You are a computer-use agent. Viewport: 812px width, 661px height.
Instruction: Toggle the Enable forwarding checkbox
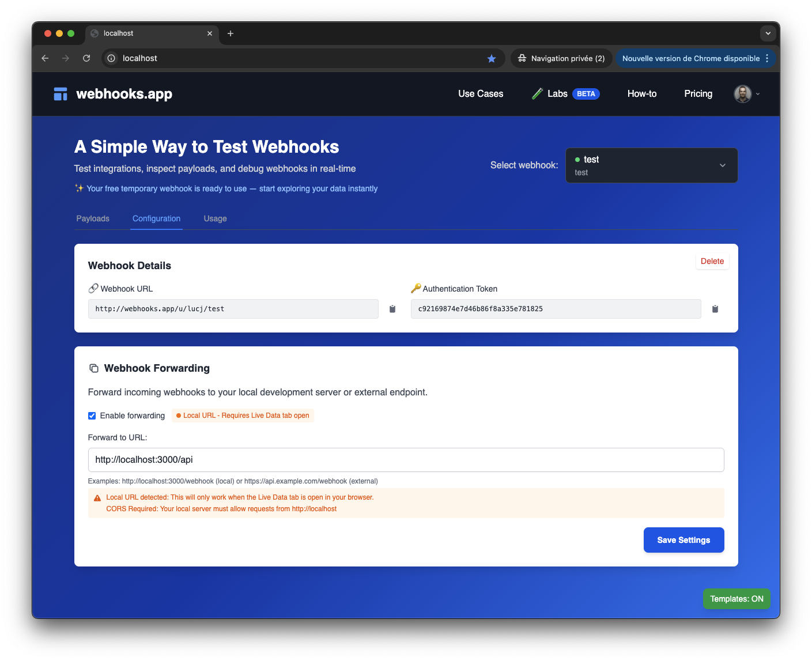pyautogui.click(x=92, y=416)
